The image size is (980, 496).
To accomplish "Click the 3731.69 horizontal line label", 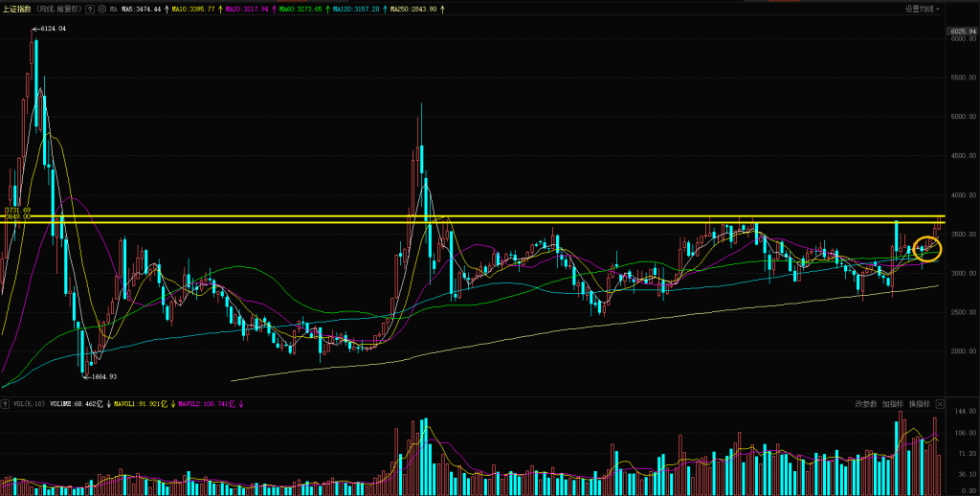I will tap(17, 210).
